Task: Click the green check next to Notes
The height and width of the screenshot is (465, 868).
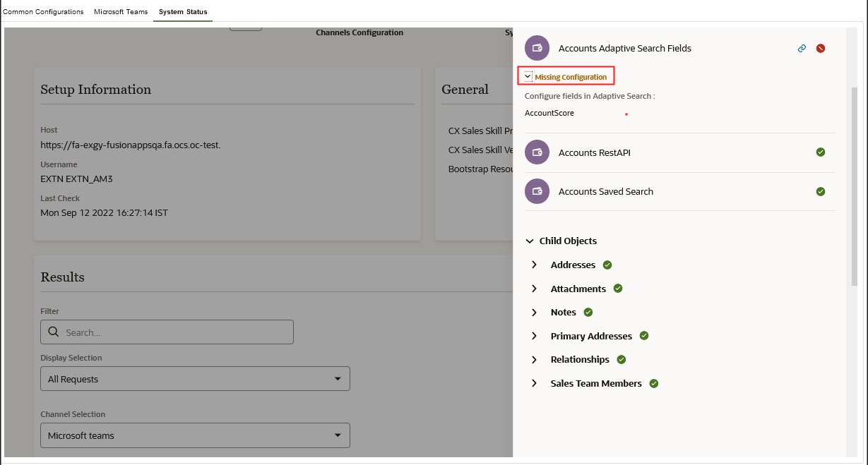Action: click(x=588, y=312)
